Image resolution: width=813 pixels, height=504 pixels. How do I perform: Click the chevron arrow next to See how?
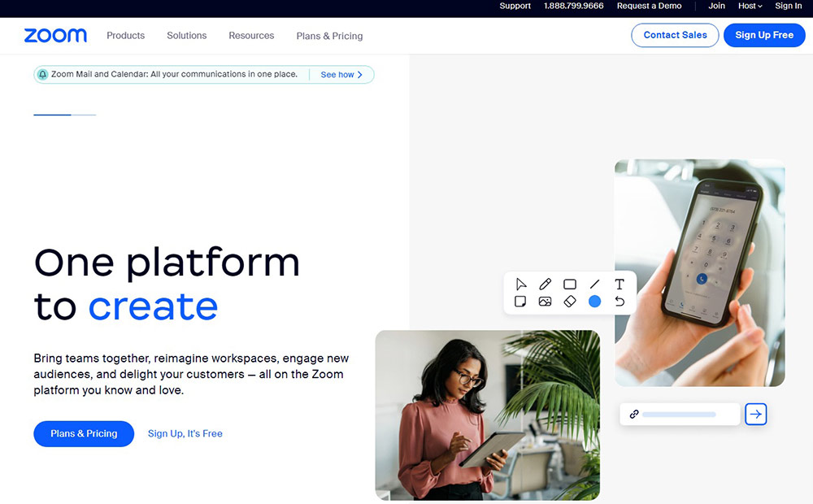(x=360, y=75)
